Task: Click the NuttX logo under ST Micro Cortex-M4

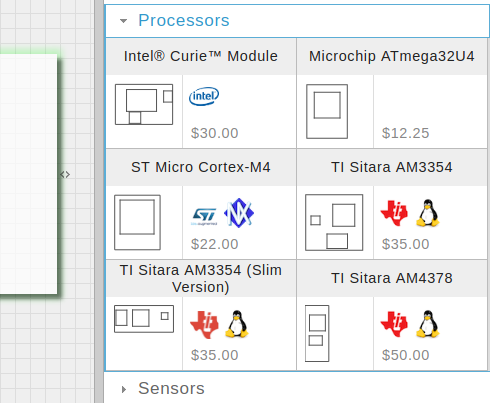Action: tap(239, 213)
